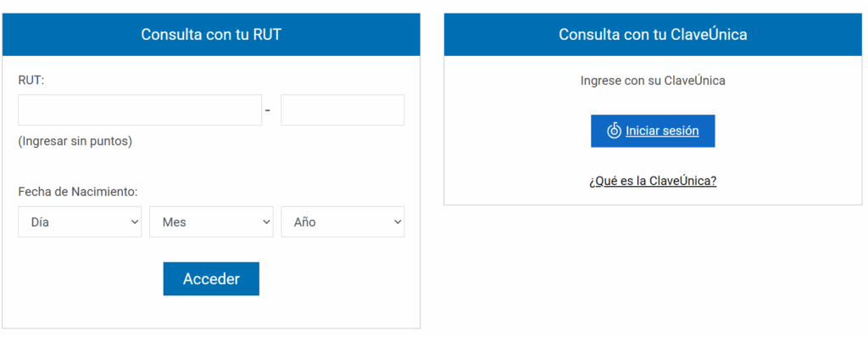The width and height of the screenshot is (868, 337).
Task: Focus the RUT verification digit field after the dash
Action: (x=342, y=110)
